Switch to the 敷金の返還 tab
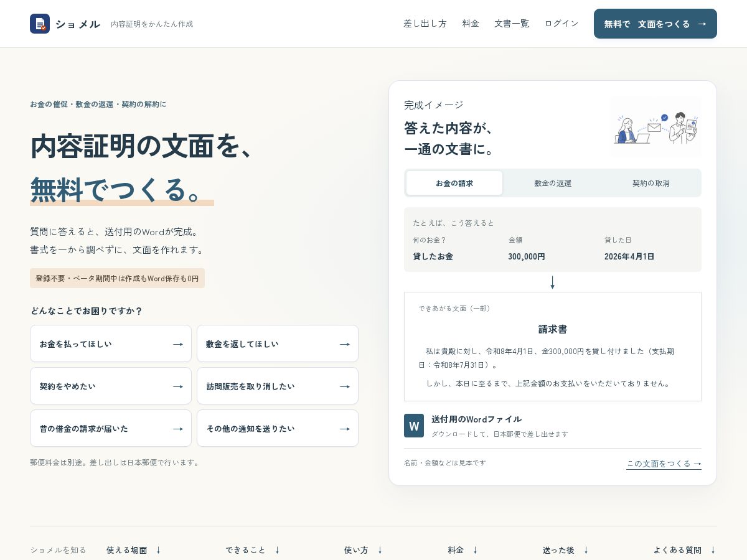The height and width of the screenshot is (560, 747). 553,183
